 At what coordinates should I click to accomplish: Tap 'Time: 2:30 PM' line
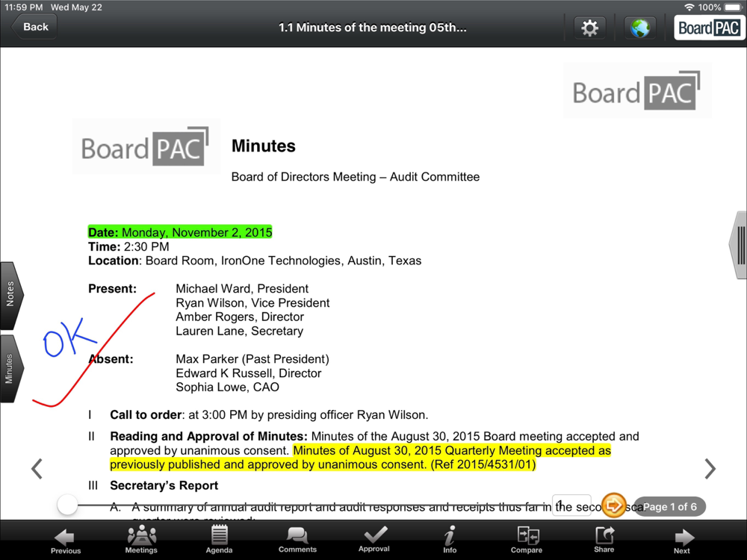click(x=128, y=246)
